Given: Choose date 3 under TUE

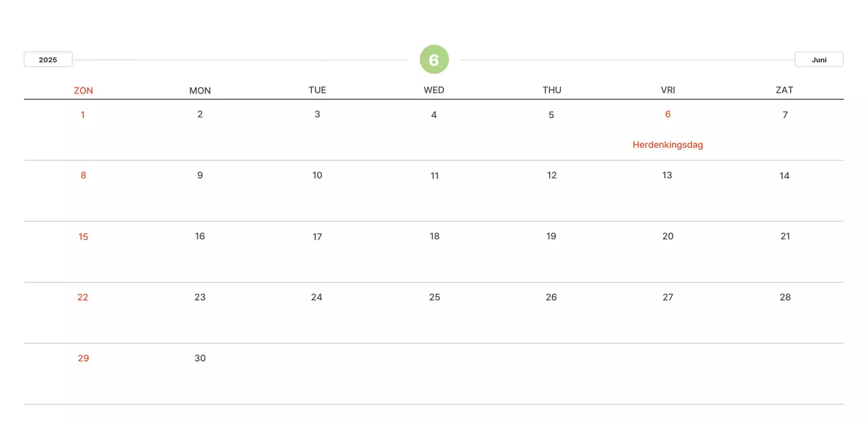Looking at the screenshot, I should (x=317, y=115).
